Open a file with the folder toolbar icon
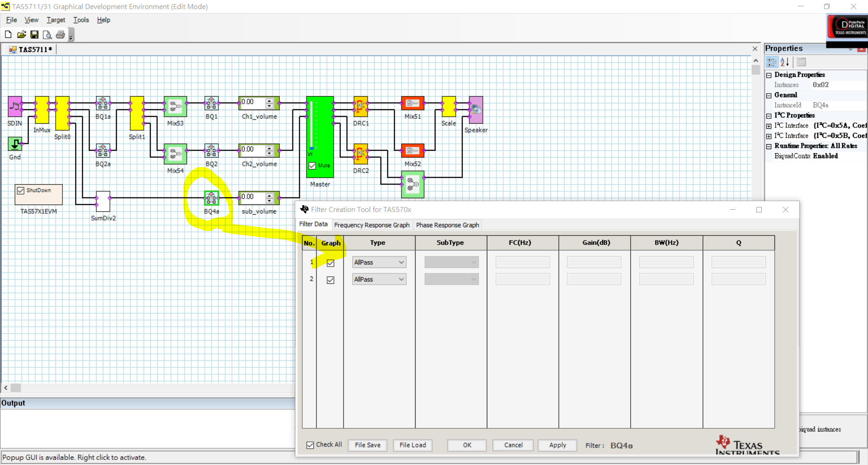The width and height of the screenshot is (868, 465). pos(21,34)
